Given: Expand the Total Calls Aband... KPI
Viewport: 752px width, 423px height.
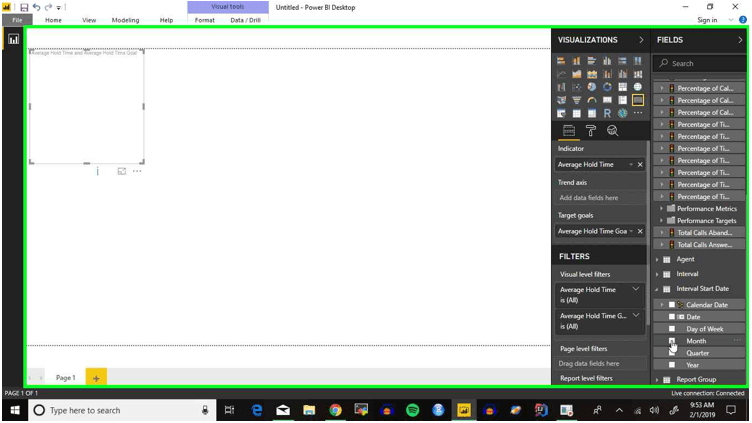Looking at the screenshot, I should tap(662, 233).
